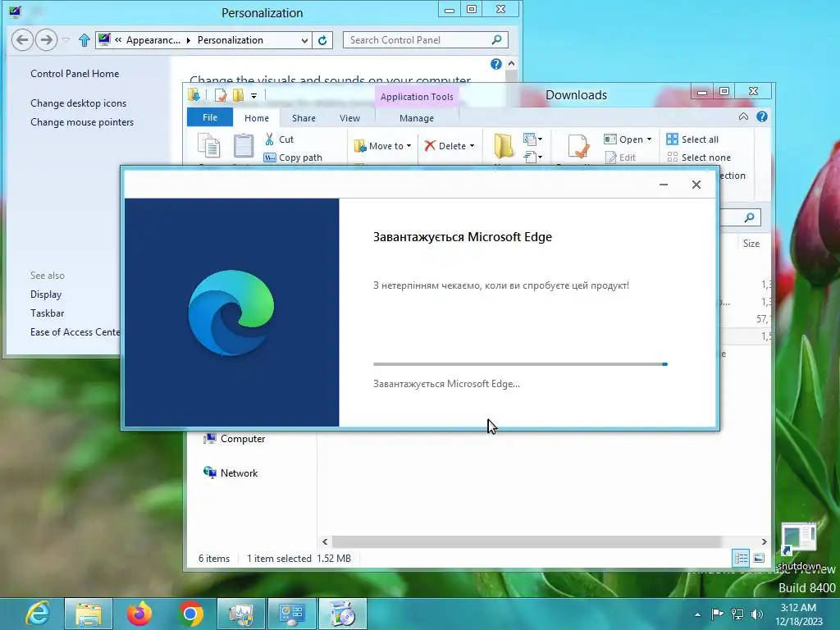This screenshot has height=630, width=840.
Task: Click the network tray icon
Action: click(737, 614)
